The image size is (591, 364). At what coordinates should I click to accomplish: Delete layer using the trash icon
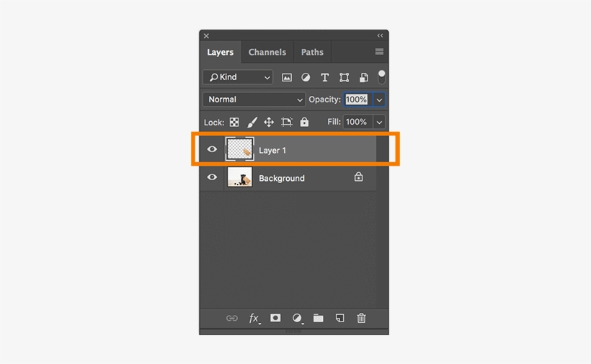tap(362, 318)
